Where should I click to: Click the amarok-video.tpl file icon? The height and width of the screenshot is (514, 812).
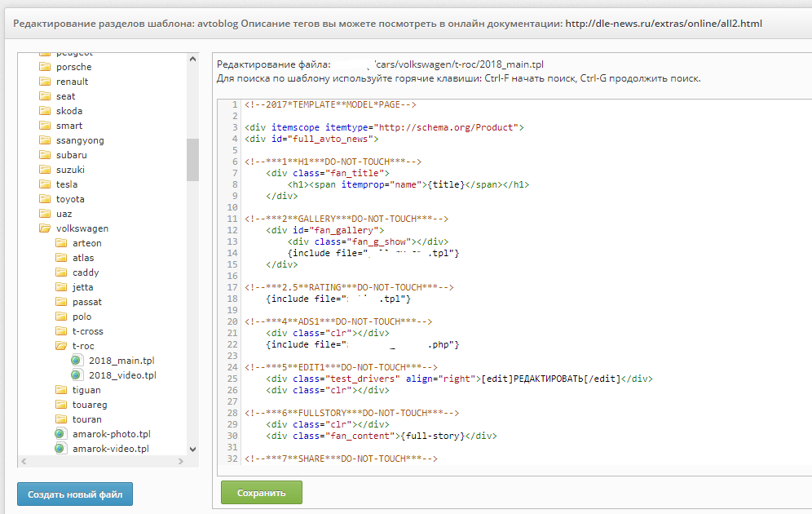point(61,449)
